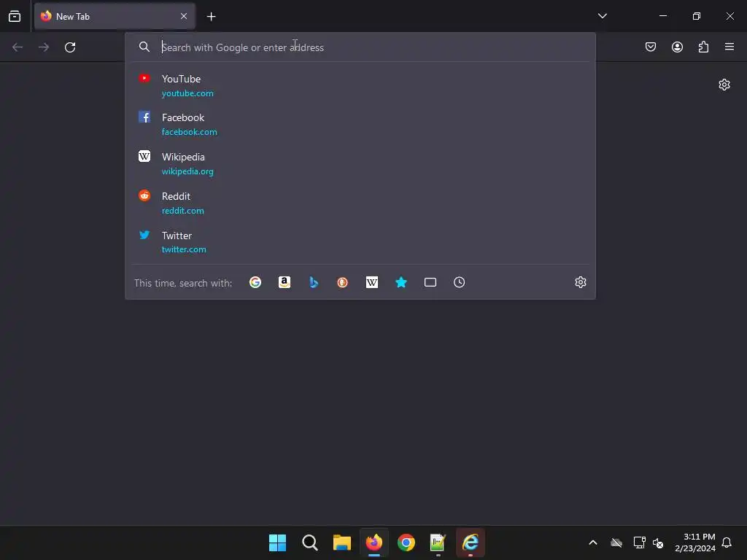747x560 pixels.
Task: Restore down the Firefox window
Action: 697,16
